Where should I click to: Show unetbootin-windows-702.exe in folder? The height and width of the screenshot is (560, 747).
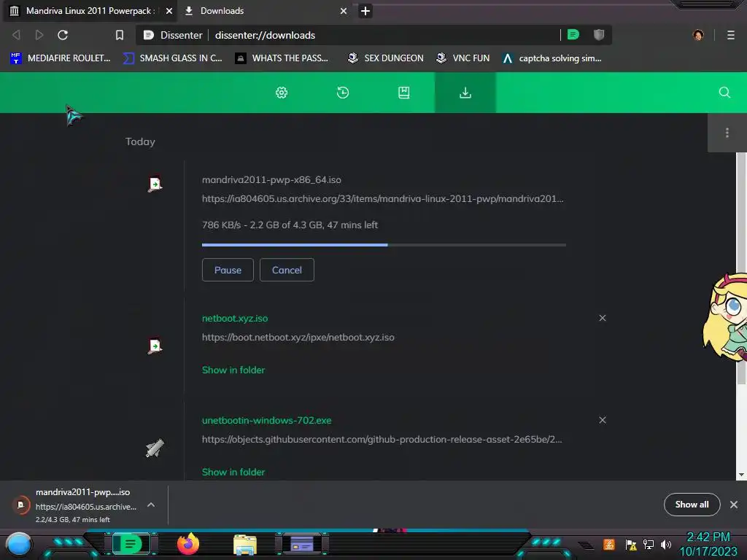pyautogui.click(x=233, y=472)
